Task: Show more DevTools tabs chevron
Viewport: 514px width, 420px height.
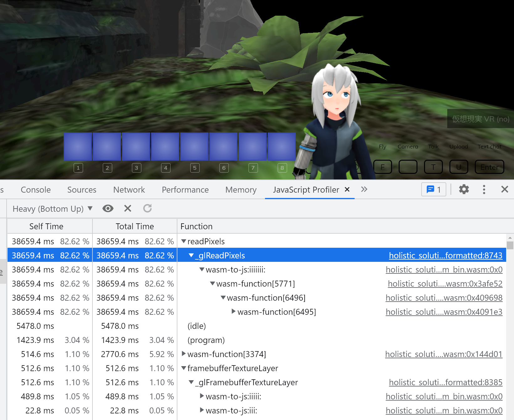Action: coord(364,189)
